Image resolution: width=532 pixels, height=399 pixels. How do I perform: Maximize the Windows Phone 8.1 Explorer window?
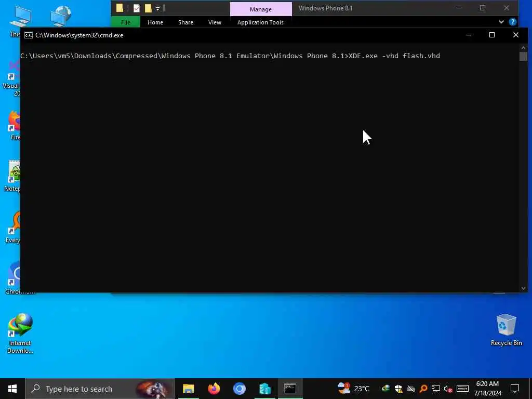pyautogui.click(x=483, y=8)
